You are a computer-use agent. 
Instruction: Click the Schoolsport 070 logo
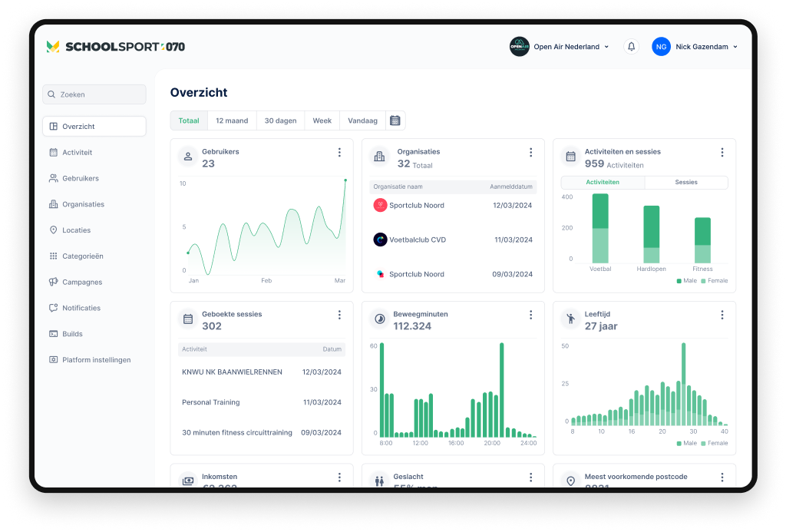tap(116, 47)
